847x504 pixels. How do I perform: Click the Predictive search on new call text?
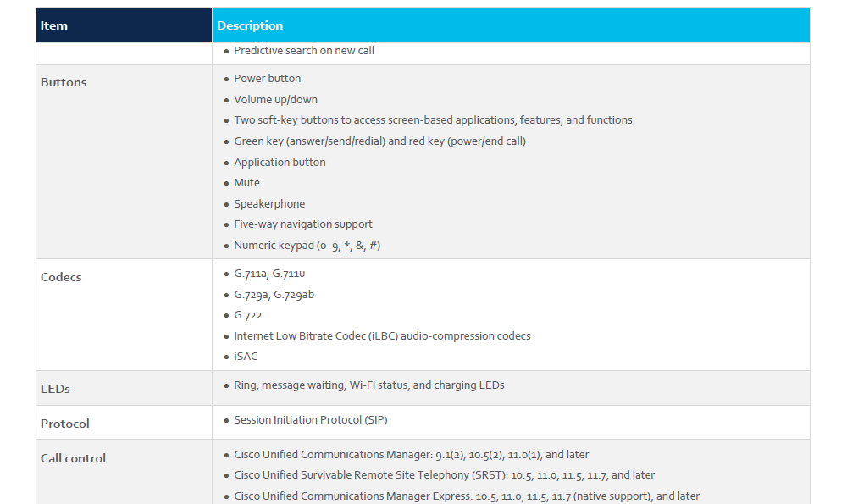click(x=304, y=51)
